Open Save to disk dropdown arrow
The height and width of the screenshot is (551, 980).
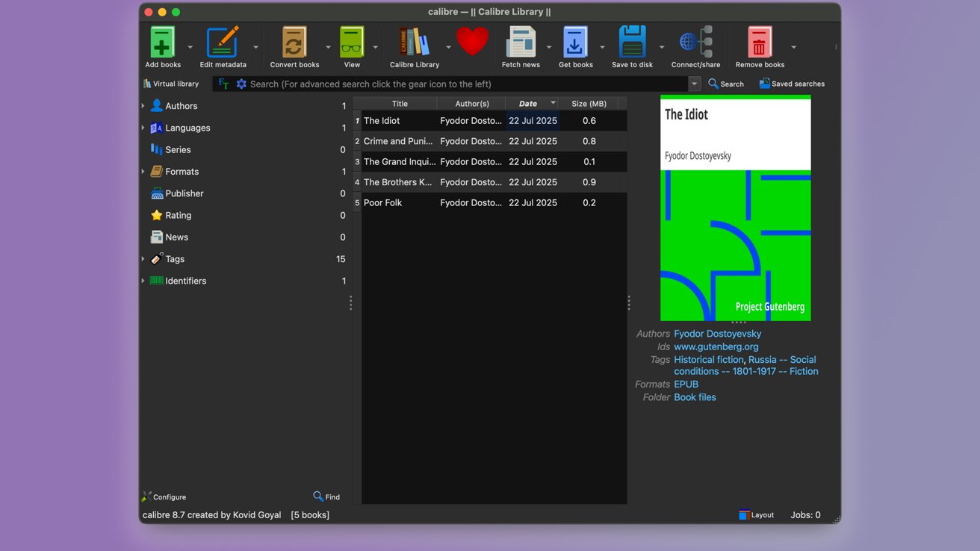coord(661,47)
